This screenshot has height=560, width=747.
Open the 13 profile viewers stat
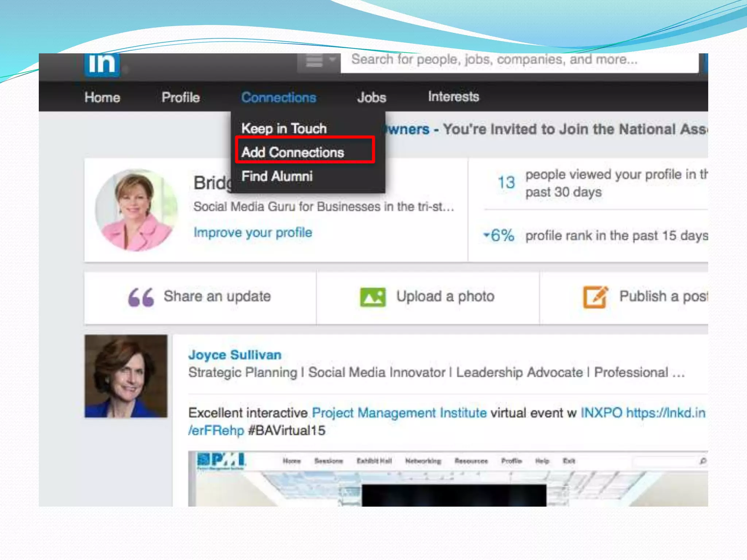click(x=506, y=182)
